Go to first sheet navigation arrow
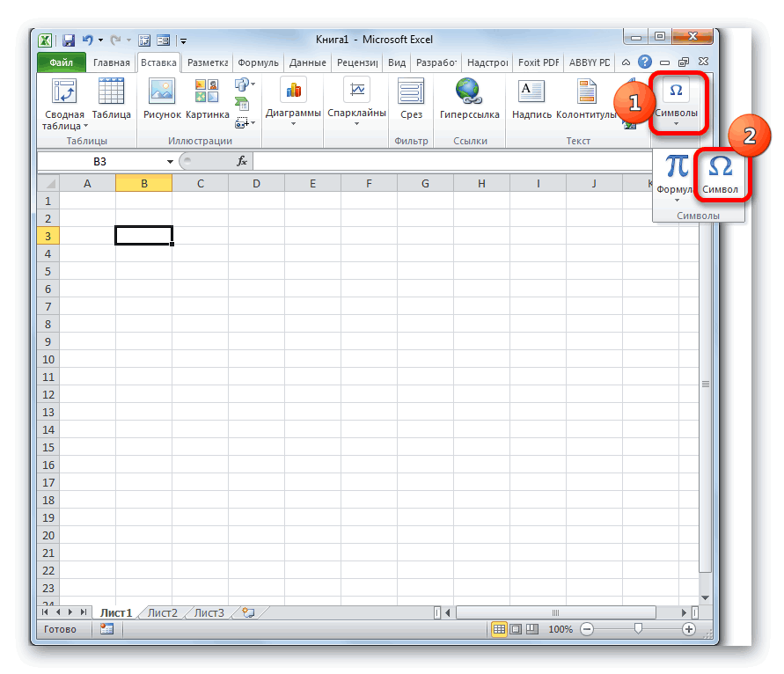This screenshot has height=674, width=784. [x=45, y=612]
